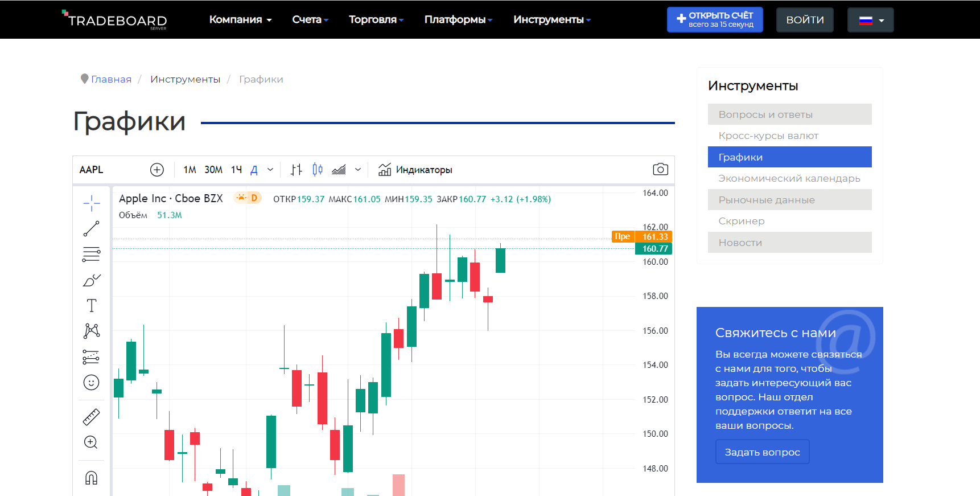Image resolution: width=980 pixels, height=496 pixels.
Task: Click the Задать вопрос button
Action: click(763, 452)
